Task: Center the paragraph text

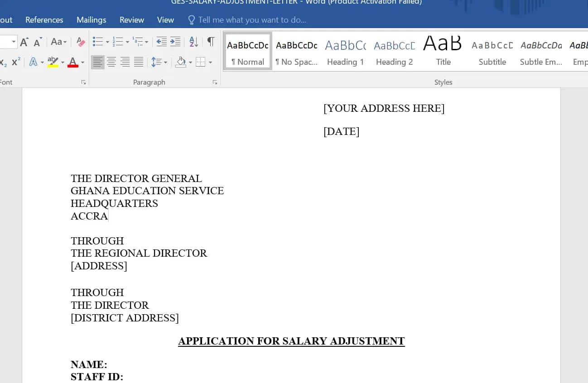Action: [x=111, y=62]
